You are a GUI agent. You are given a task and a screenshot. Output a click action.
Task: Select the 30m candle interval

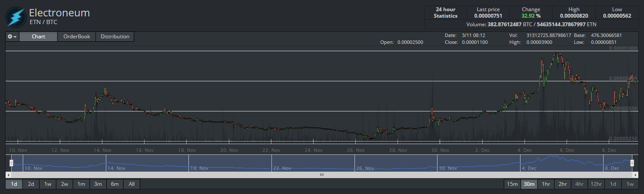(x=529, y=184)
